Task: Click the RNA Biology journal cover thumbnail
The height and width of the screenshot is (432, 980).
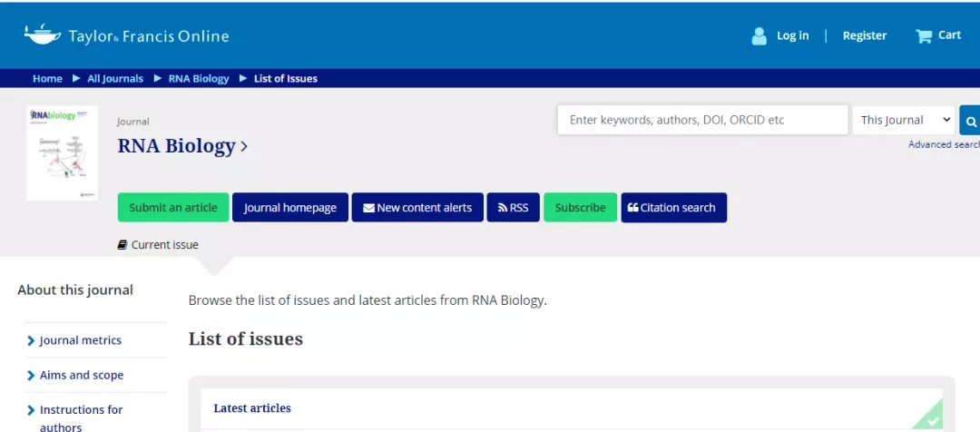Action: coord(62,152)
